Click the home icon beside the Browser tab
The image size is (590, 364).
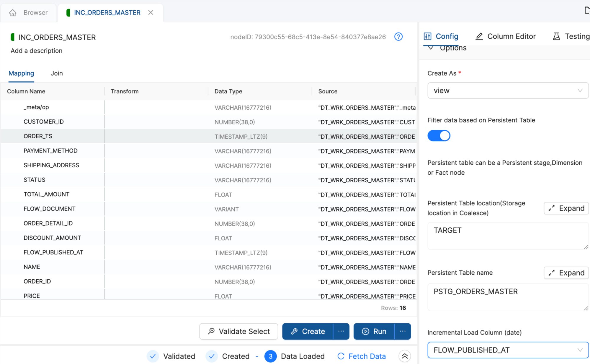13,12
